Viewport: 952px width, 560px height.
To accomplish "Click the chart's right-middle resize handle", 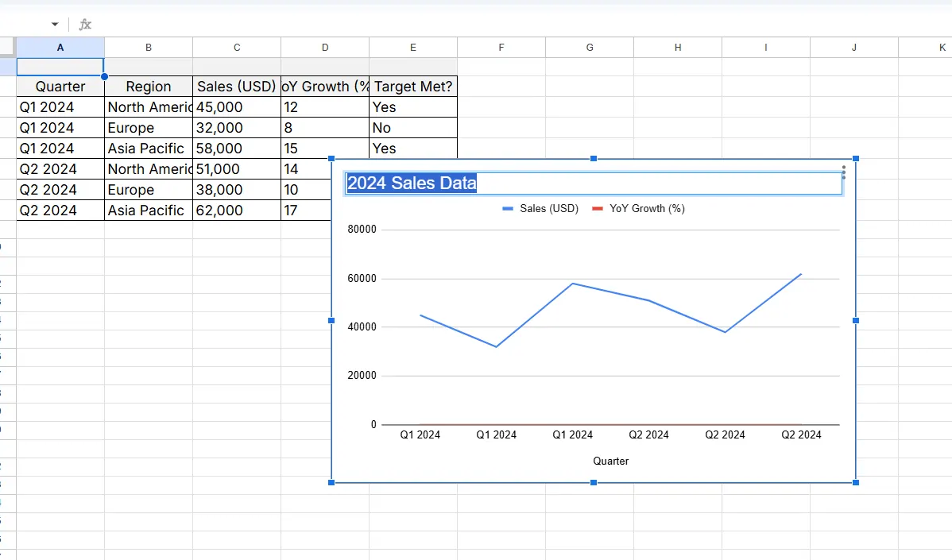I will click(x=856, y=320).
